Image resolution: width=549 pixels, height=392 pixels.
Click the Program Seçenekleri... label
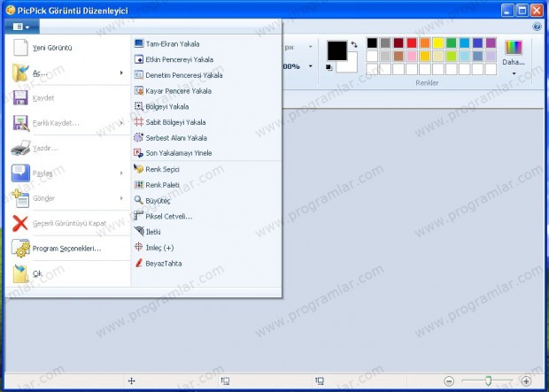click(x=67, y=249)
